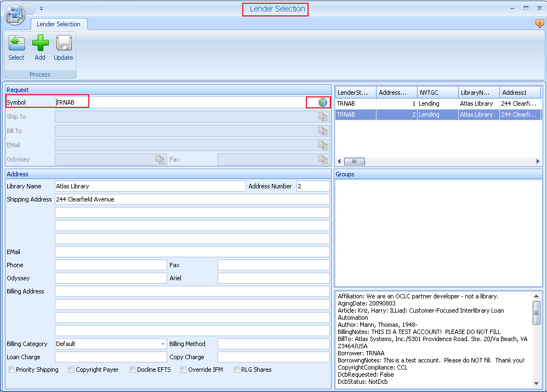The height and width of the screenshot is (392, 547).
Task: Enable the Priority Shipping checkbox
Action: (12, 370)
